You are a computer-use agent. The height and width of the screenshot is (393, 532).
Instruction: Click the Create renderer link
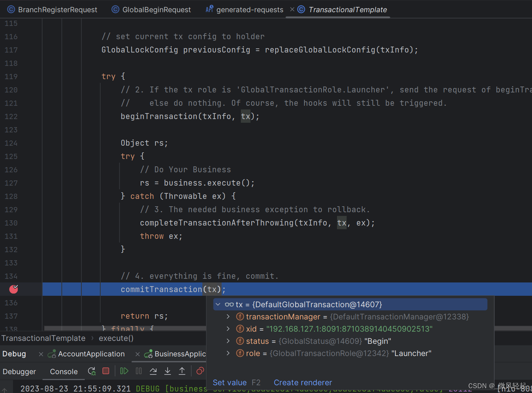coord(303,382)
